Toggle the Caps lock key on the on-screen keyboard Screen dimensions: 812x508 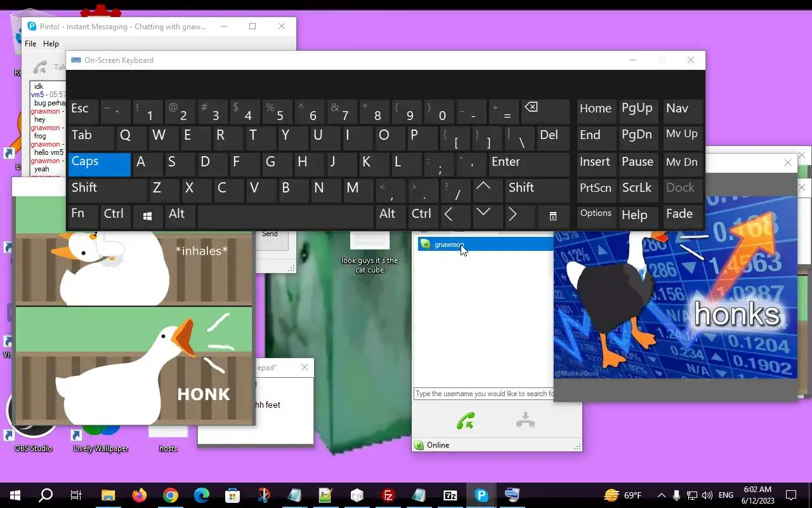pos(100,164)
